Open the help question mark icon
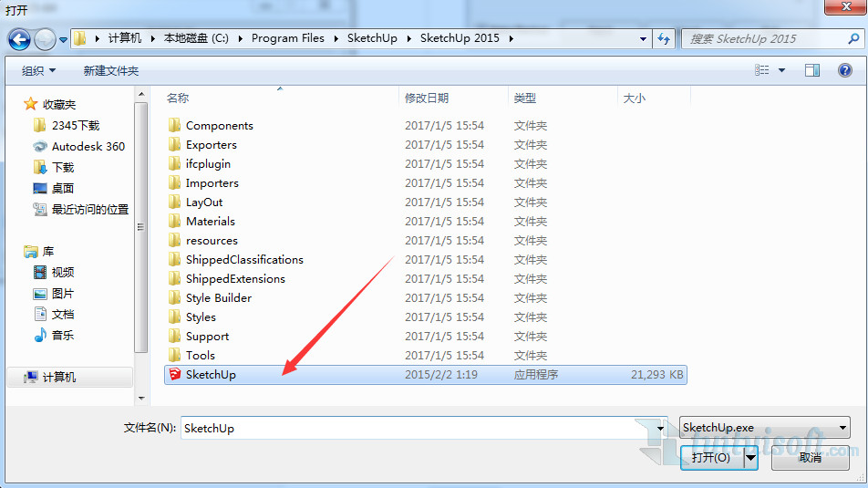The height and width of the screenshot is (488, 868). (x=843, y=70)
